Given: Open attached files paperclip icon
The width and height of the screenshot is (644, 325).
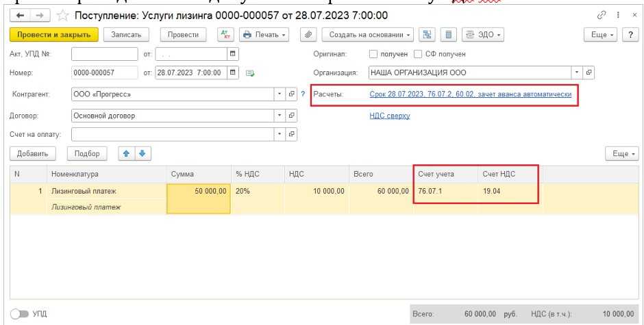Looking at the screenshot, I should click(x=308, y=34).
